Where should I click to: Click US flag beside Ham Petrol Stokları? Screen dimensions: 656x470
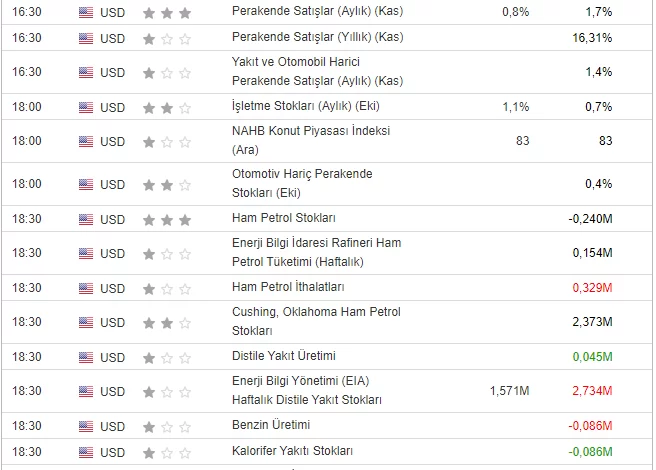[85, 218]
